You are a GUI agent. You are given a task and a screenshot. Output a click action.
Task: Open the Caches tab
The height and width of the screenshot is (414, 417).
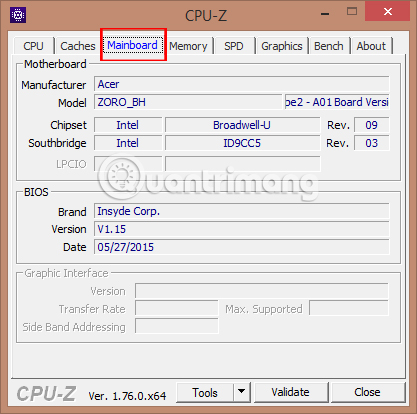click(78, 46)
